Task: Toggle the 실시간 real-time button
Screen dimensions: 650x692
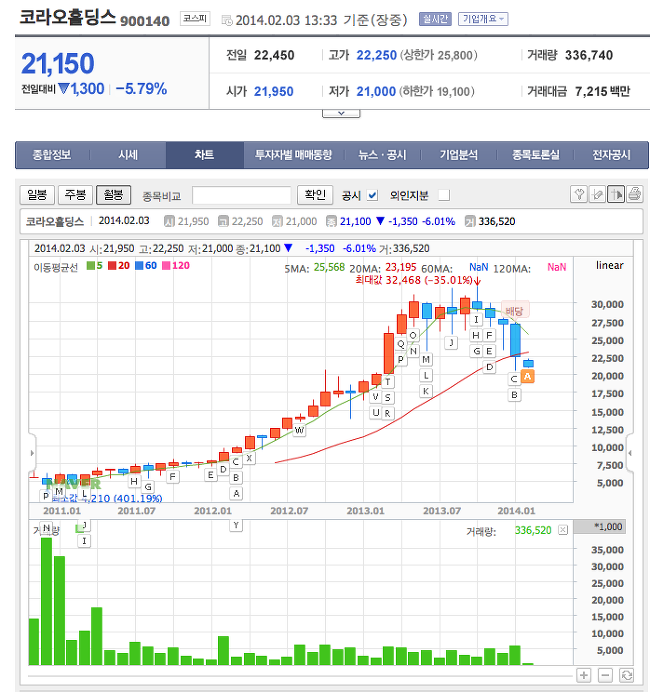Action: coord(435,19)
